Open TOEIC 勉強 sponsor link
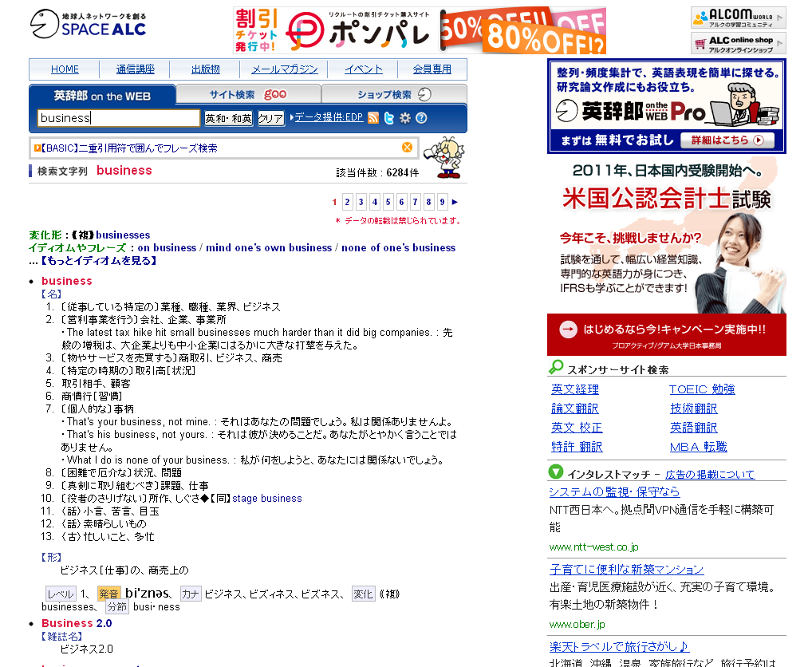Viewport: 812px width, 667px height. point(702,389)
